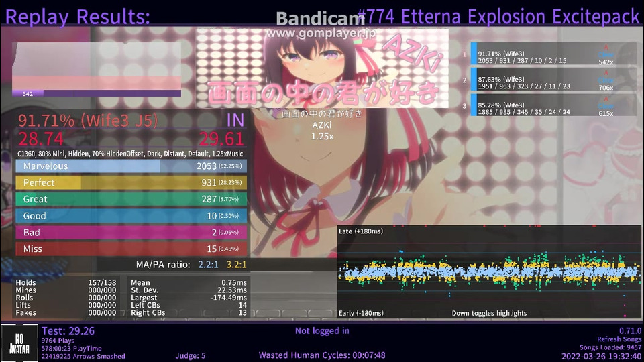Click the life graph with 542 combo
Screen dimensions: 644x362
tap(97, 69)
